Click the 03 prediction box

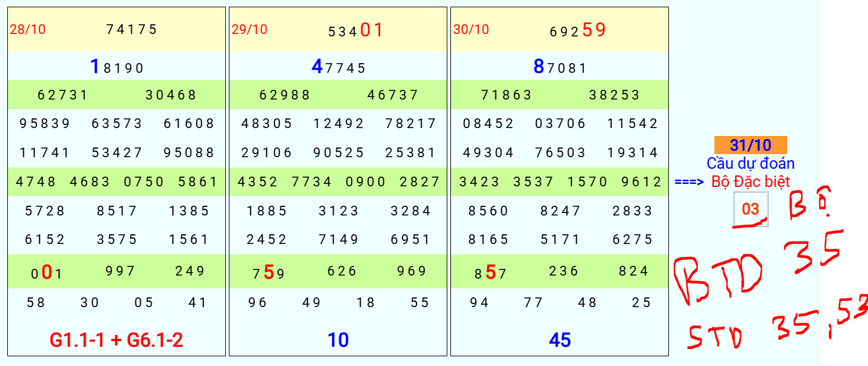click(x=750, y=209)
